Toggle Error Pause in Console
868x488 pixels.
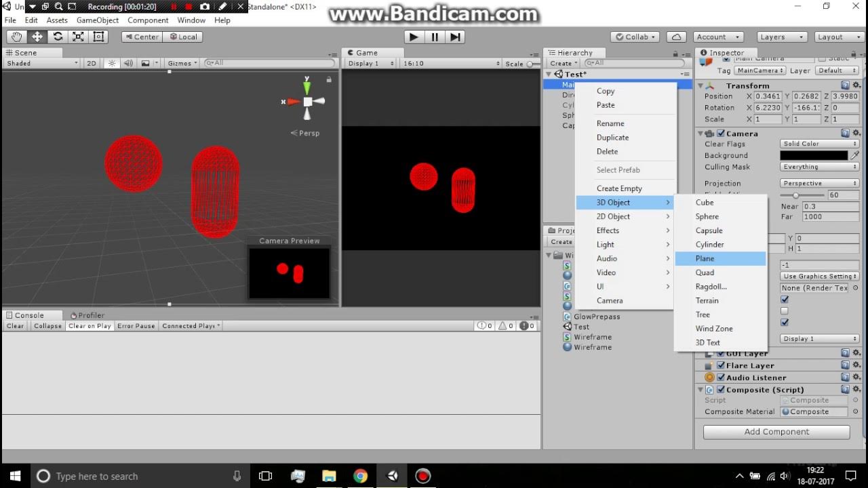136,326
